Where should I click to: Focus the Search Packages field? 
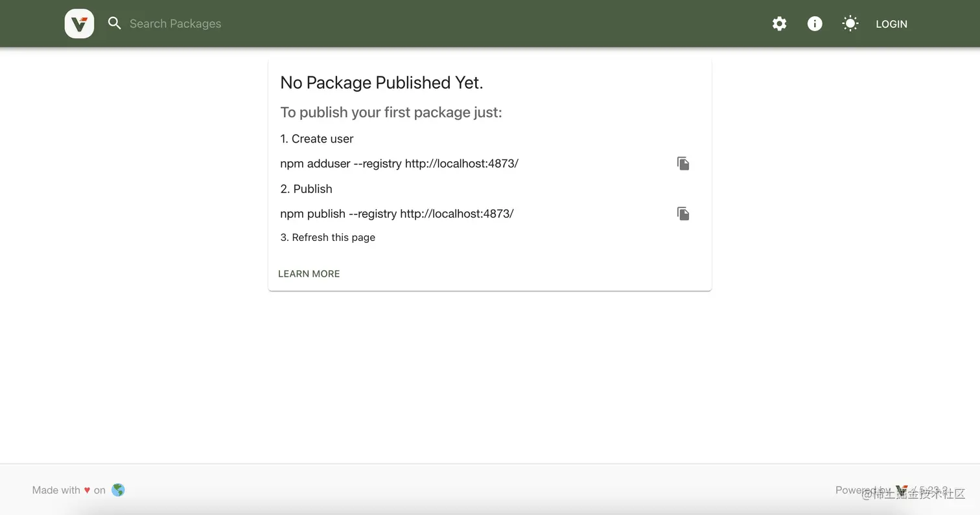(175, 24)
